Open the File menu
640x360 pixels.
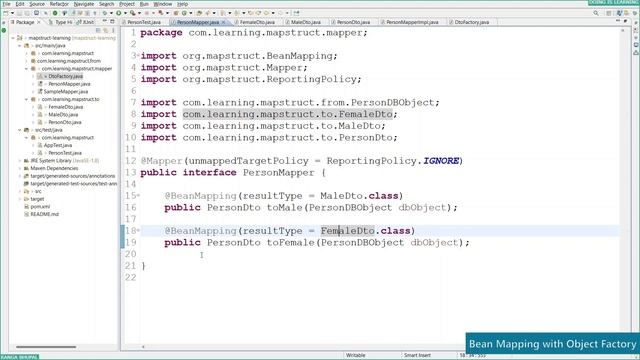pos(7,4)
